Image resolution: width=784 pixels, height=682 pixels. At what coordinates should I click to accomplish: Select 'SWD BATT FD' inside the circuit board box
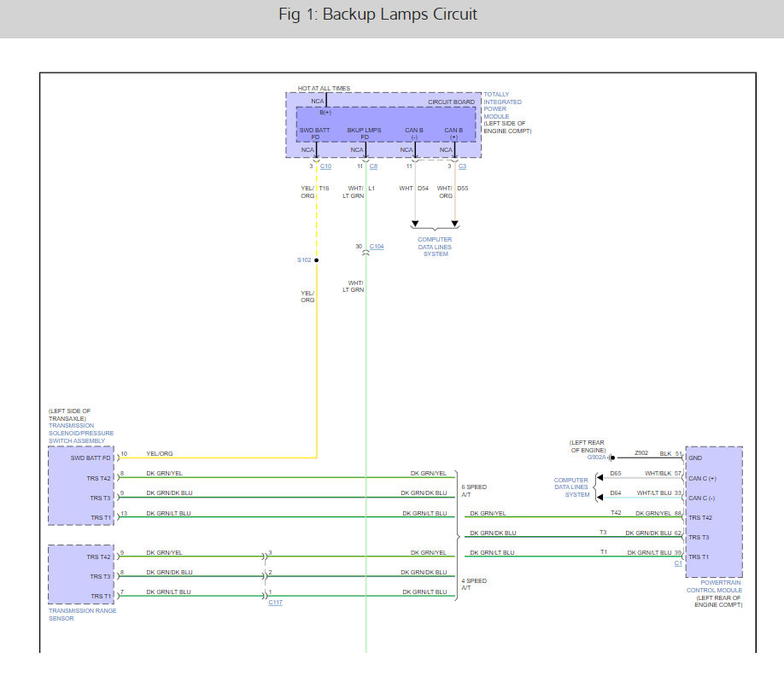[314, 133]
